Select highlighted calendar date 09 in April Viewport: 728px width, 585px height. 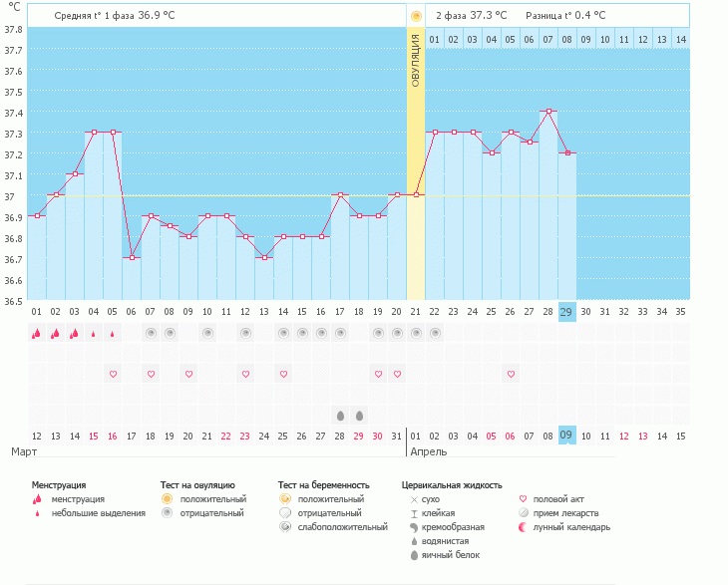click(566, 436)
